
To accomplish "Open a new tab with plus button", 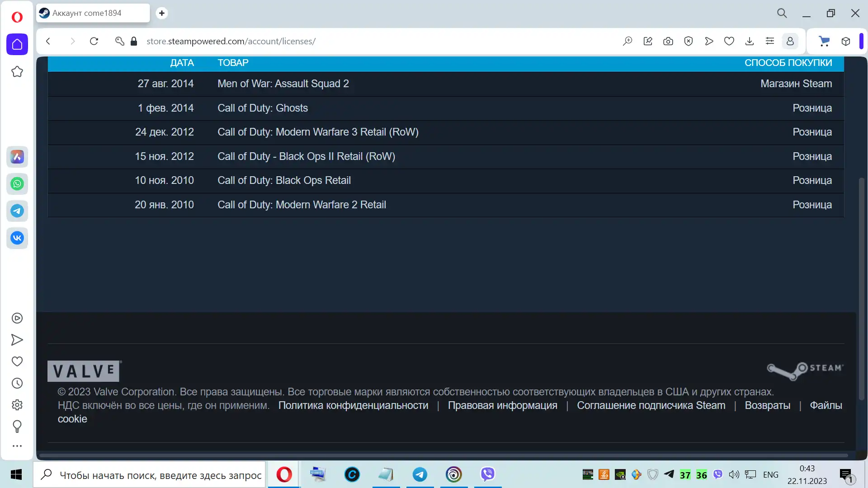I will pos(162,13).
